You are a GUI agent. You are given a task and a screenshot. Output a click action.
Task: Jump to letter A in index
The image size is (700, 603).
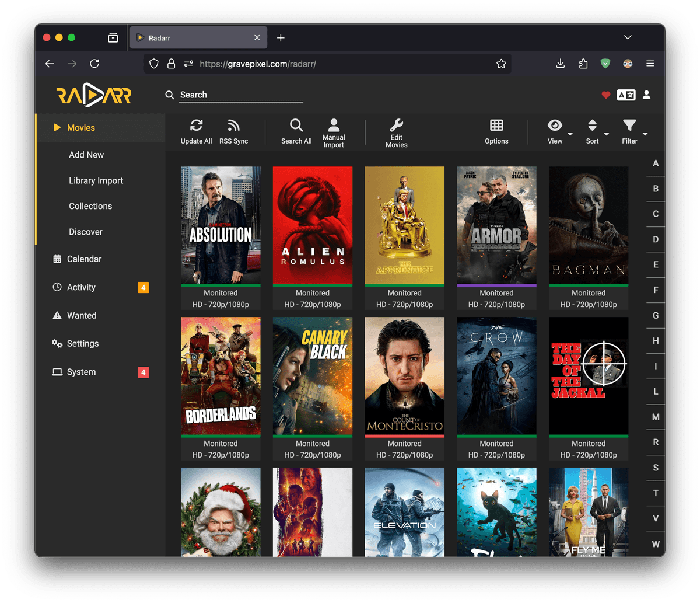click(656, 163)
